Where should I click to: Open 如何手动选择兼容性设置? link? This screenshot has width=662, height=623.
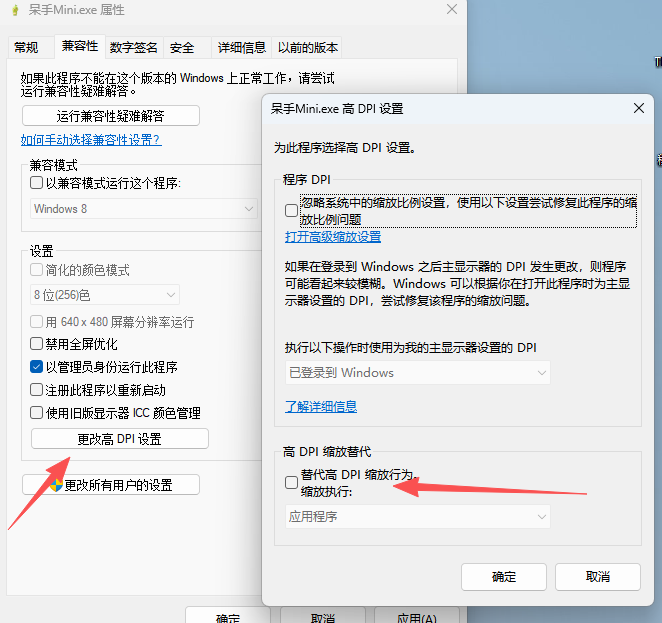point(91,140)
